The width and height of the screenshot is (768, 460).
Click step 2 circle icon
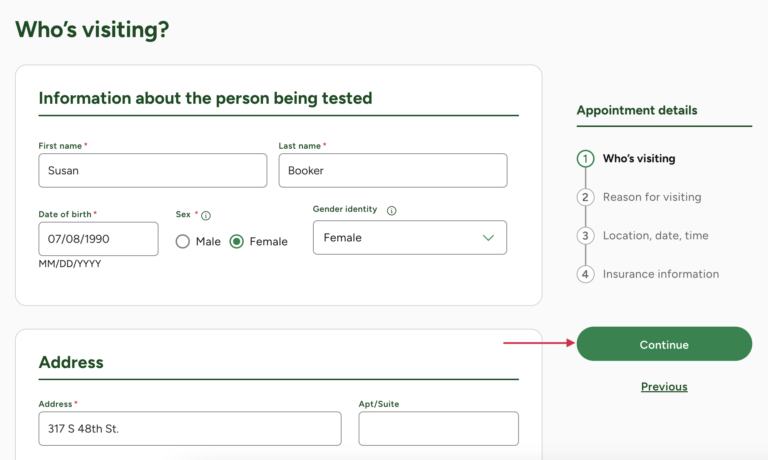tap(585, 197)
